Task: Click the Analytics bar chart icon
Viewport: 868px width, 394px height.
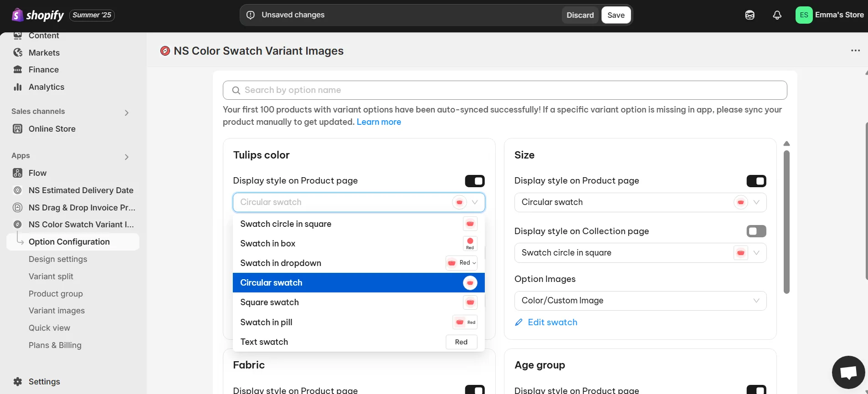Action: click(x=18, y=87)
